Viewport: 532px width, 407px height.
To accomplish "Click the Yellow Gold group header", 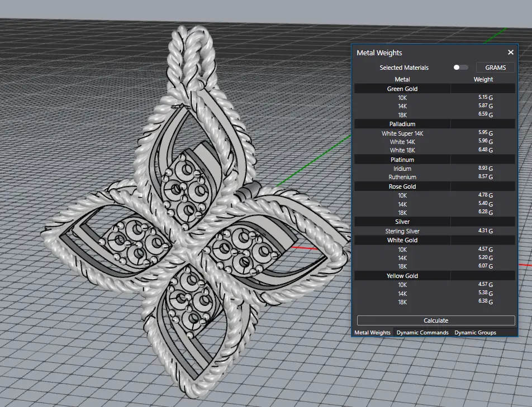I will pos(402,276).
